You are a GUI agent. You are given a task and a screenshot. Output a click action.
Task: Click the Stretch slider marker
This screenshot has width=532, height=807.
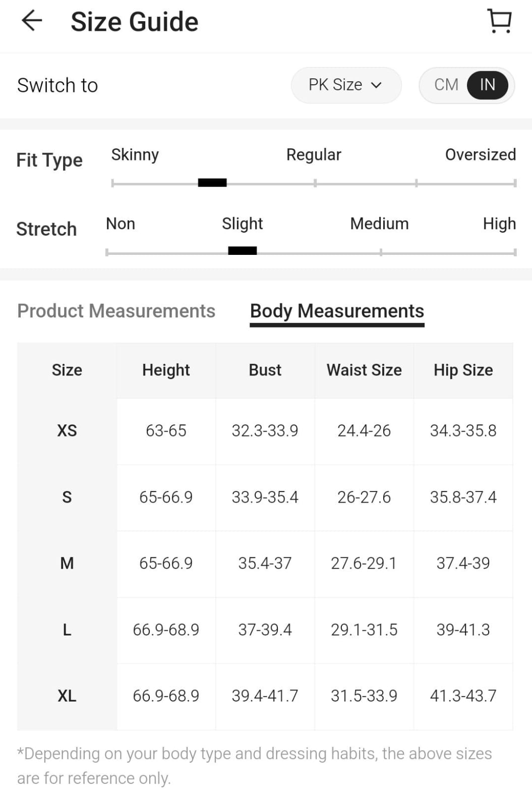243,251
